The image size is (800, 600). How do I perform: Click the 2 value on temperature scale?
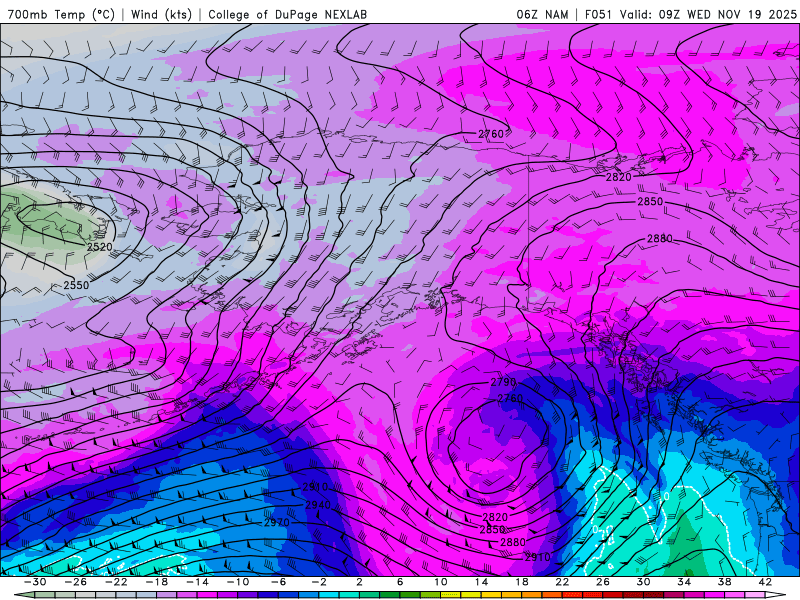[x=360, y=582]
